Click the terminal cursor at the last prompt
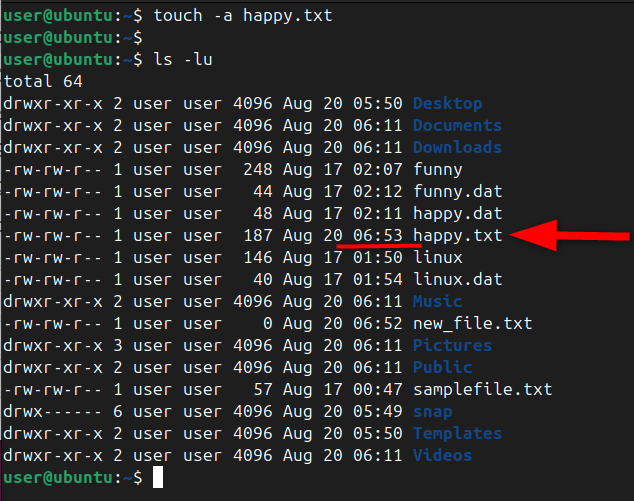The image size is (634, 501). click(158, 478)
